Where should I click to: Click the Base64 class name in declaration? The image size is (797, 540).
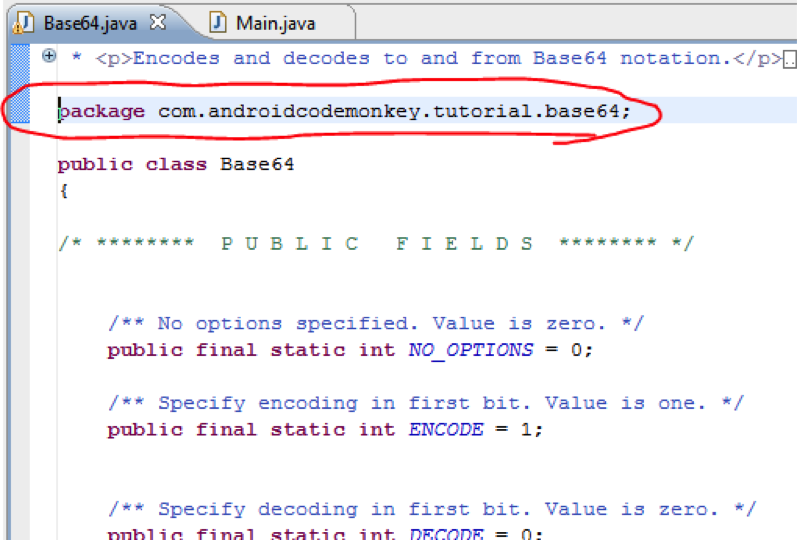(x=257, y=164)
